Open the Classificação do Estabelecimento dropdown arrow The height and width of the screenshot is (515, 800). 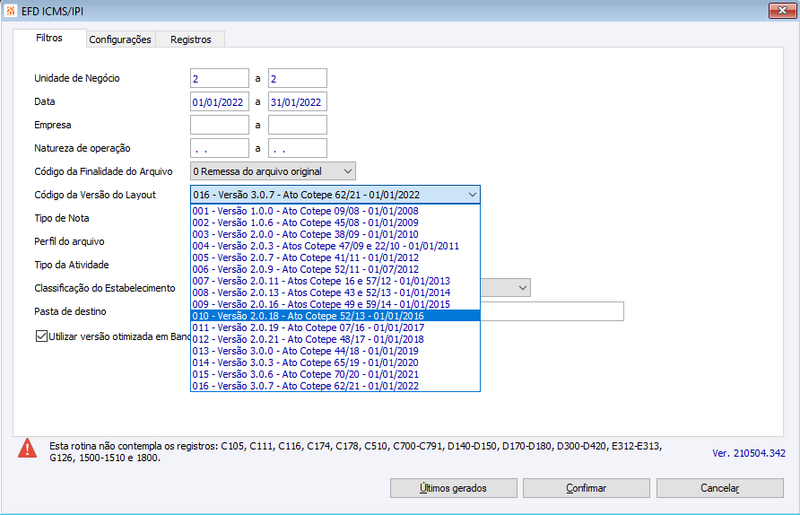522,288
